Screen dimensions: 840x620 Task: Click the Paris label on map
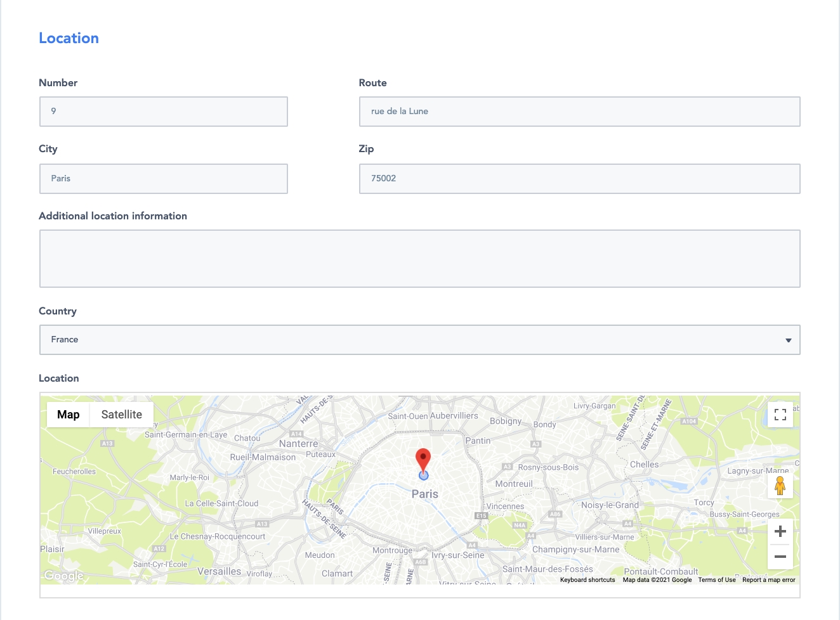pos(425,494)
